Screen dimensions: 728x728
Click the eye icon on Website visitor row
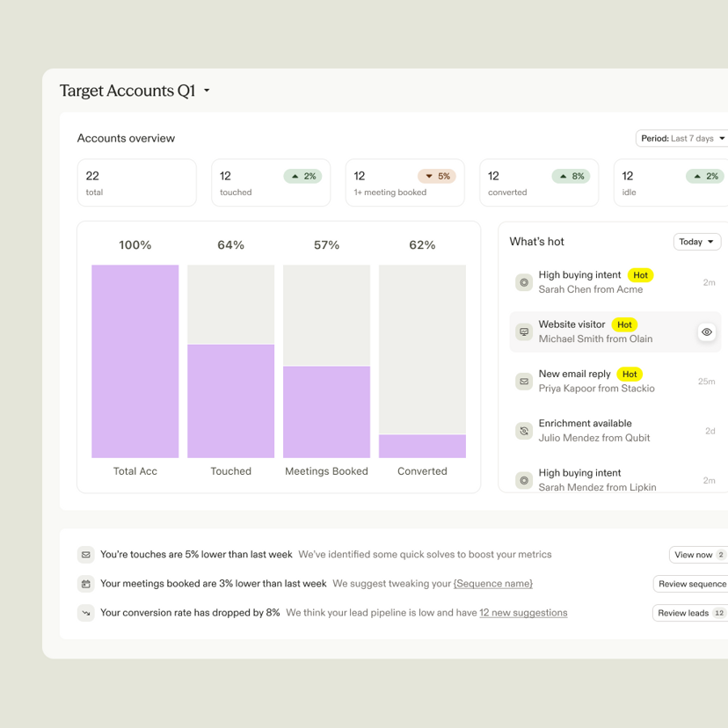707,332
